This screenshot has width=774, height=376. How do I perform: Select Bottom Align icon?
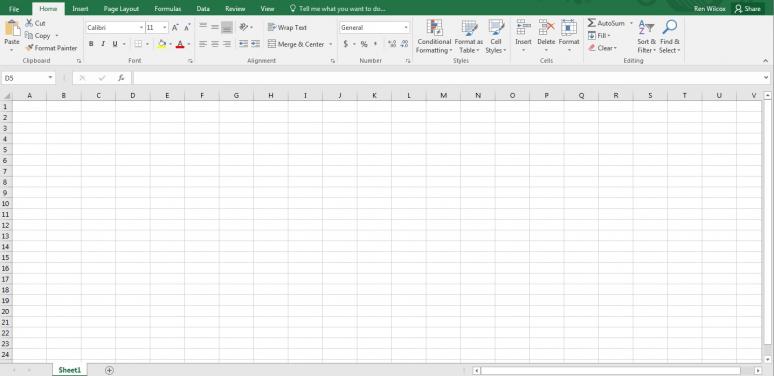tap(227, 27)
